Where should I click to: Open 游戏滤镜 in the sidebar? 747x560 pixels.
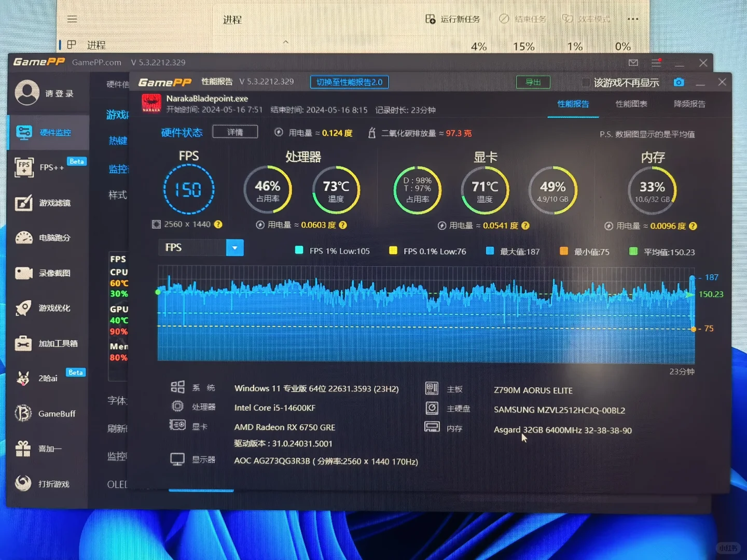48,203
